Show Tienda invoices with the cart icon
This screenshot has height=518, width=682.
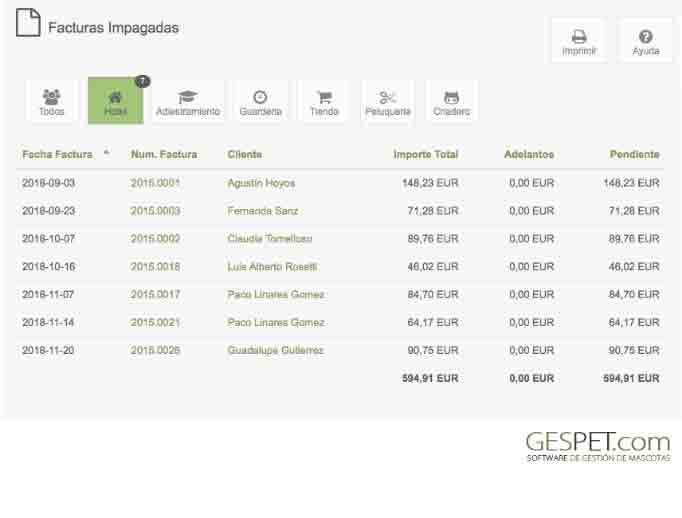[x=324, y=101]
